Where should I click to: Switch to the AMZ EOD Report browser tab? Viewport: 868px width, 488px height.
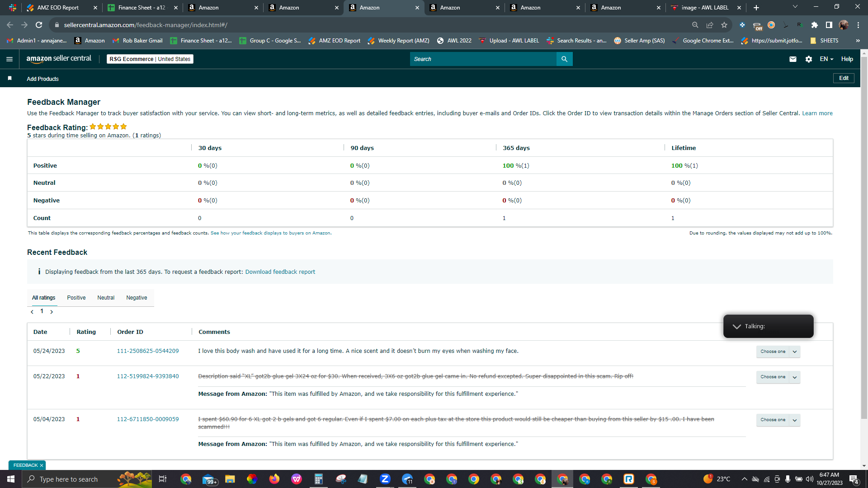tap(62, 8)
